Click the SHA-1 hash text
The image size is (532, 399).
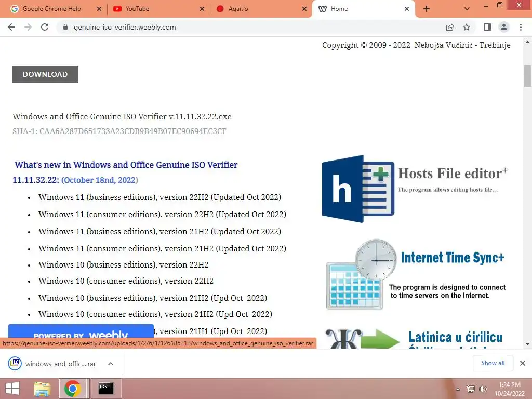pyautogui.click(x=119, y=131)
